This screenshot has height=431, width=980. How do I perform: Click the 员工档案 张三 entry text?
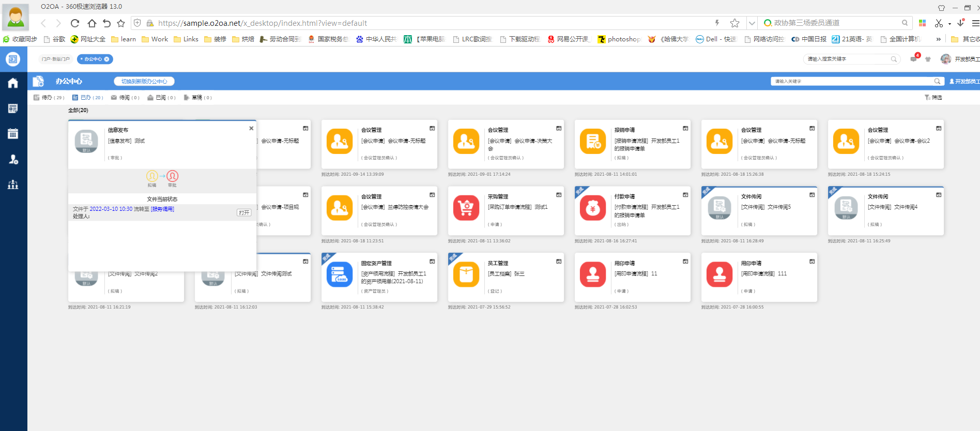coord(506,274)
